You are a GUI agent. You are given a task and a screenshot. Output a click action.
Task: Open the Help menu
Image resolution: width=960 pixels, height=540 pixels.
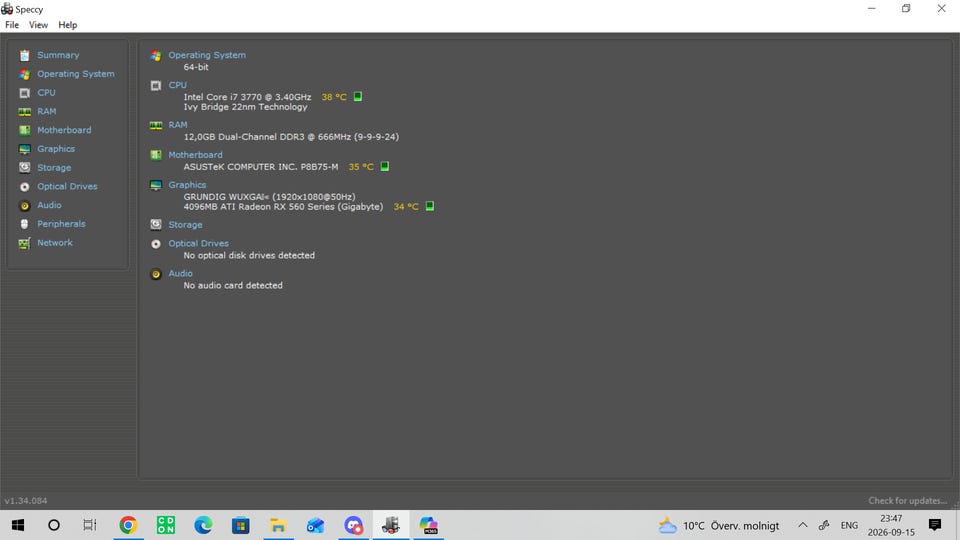[67, 25]
